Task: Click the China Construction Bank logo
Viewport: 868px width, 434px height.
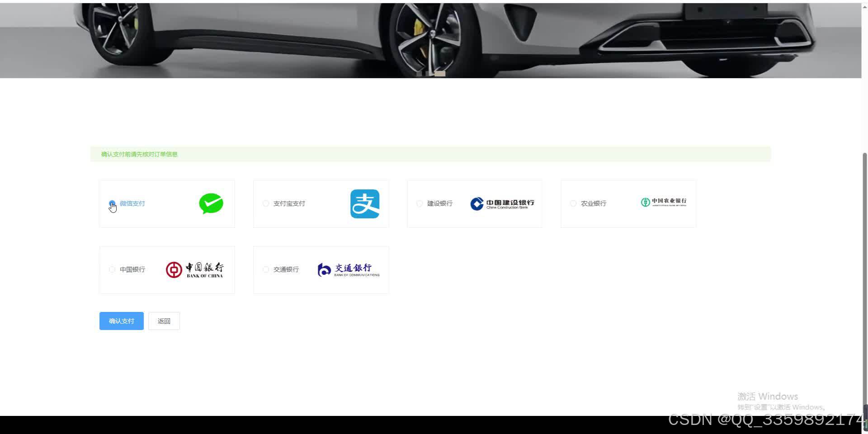Action: pos(502,203)
